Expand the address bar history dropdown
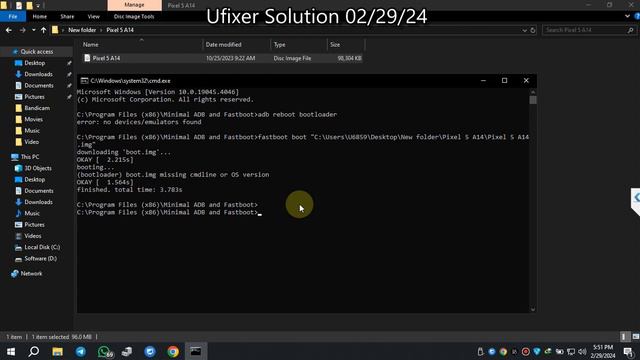 pos(524,30)
